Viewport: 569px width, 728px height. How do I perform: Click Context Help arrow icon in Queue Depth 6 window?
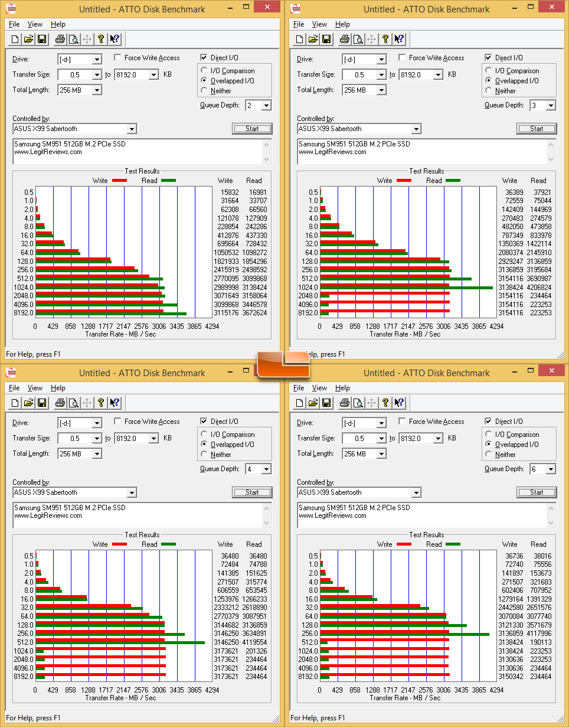pos(399,403)
